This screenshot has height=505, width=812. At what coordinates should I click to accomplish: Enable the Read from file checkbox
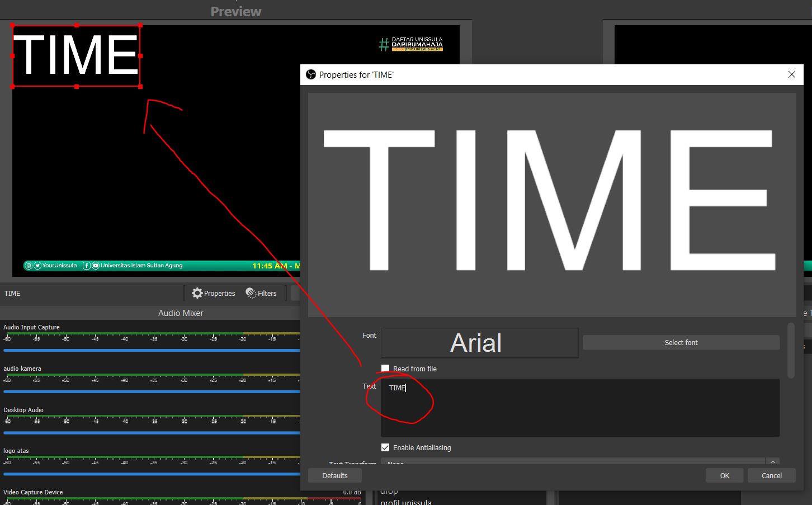(x=385, y=368)
